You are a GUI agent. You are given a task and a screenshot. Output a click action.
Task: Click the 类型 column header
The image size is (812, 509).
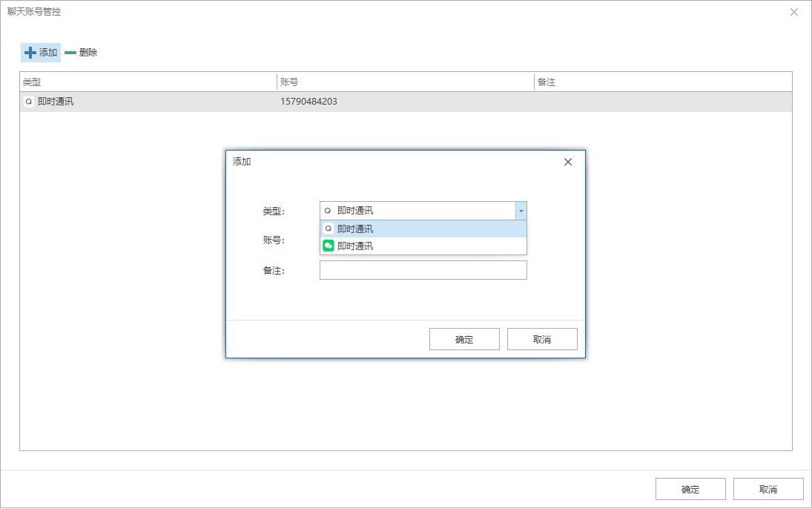tap(148, 82)
